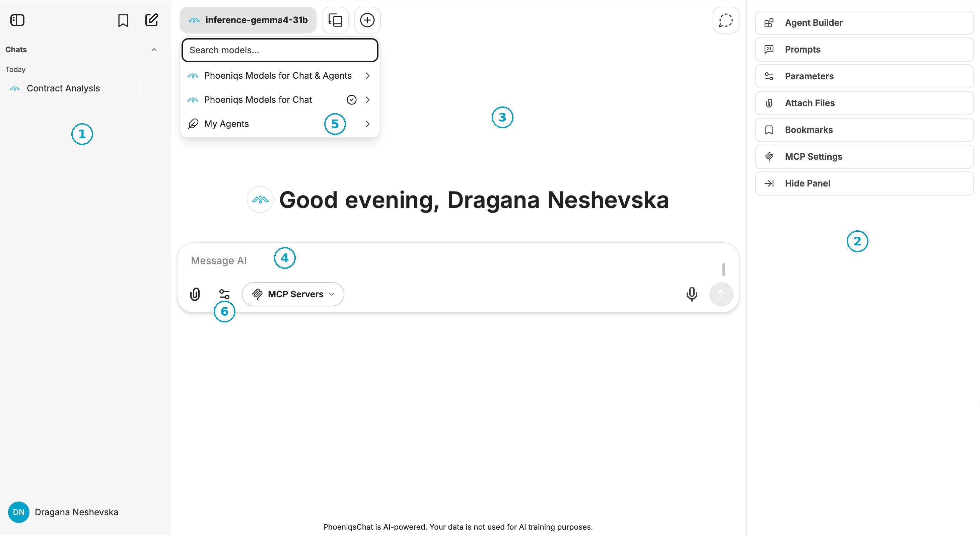Viewport: 980px width, 535px height.
Task: Click the Chats section heading
Action: coord(16,50)
